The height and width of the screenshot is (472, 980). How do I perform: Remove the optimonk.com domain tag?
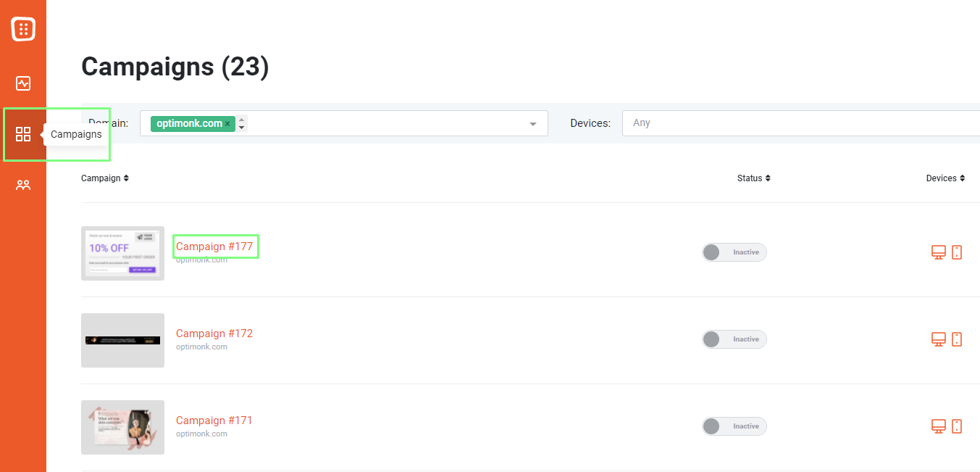tap(227, 124)
